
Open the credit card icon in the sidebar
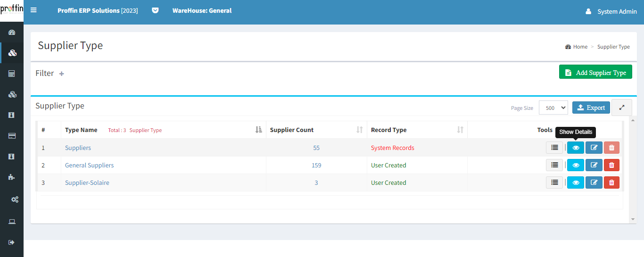tap(12, 136)
